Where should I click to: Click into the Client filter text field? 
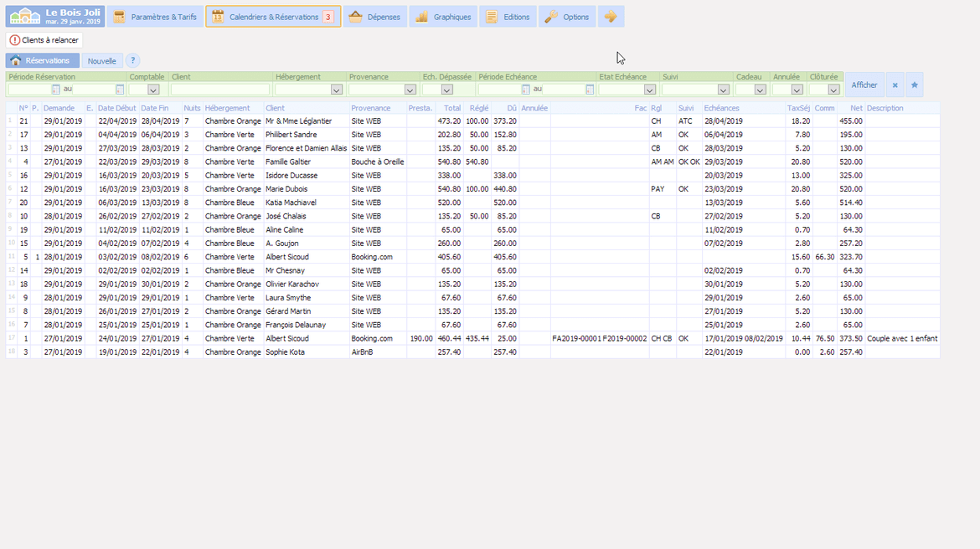click(x=220, y=90)
